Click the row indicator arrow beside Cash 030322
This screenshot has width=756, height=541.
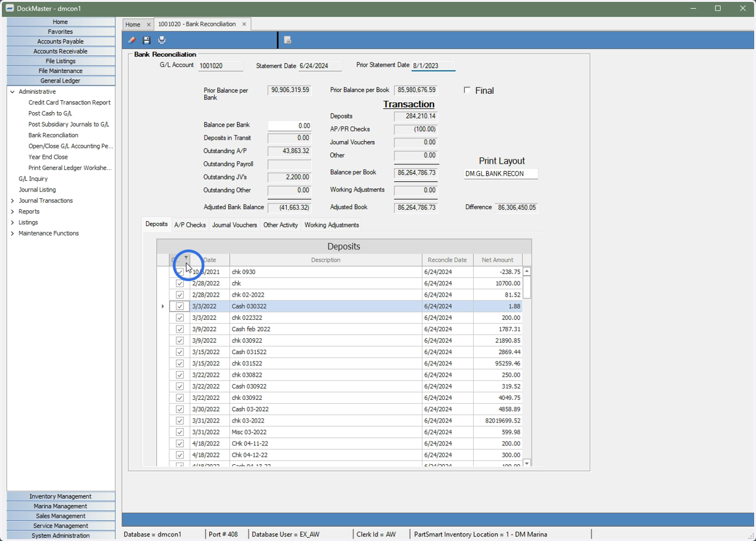(x=163, y=306)
